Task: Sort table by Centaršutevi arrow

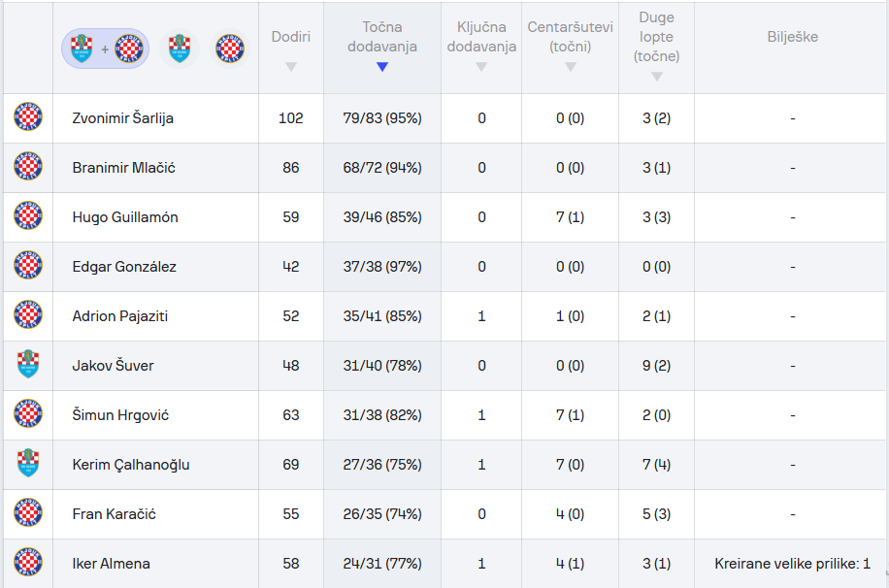Action: pyautogui.click(x=571, y=67)
